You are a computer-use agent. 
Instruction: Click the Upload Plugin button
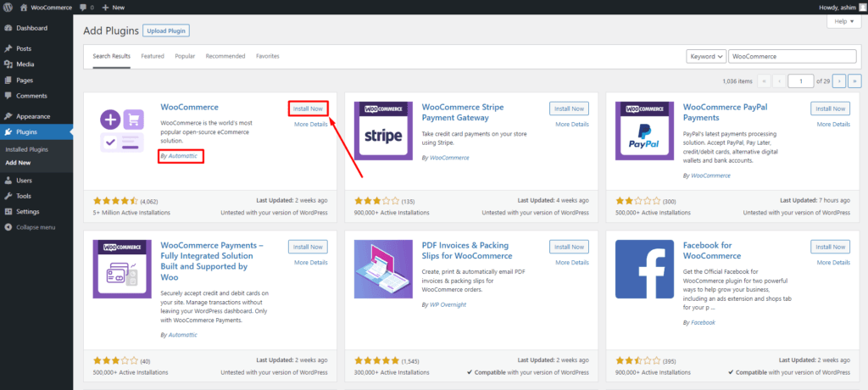[166, 31]
